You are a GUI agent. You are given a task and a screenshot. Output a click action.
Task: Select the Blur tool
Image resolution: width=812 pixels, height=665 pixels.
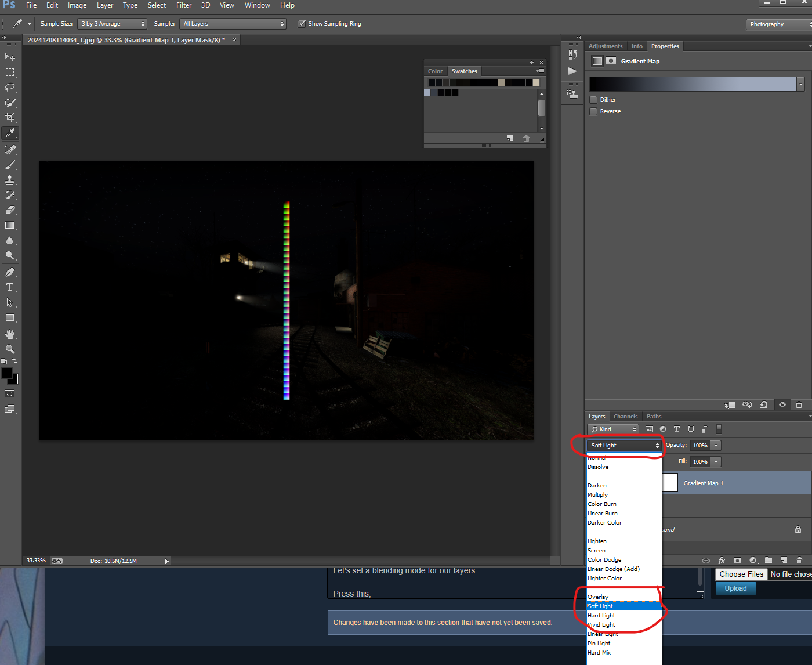coord(10,240)
